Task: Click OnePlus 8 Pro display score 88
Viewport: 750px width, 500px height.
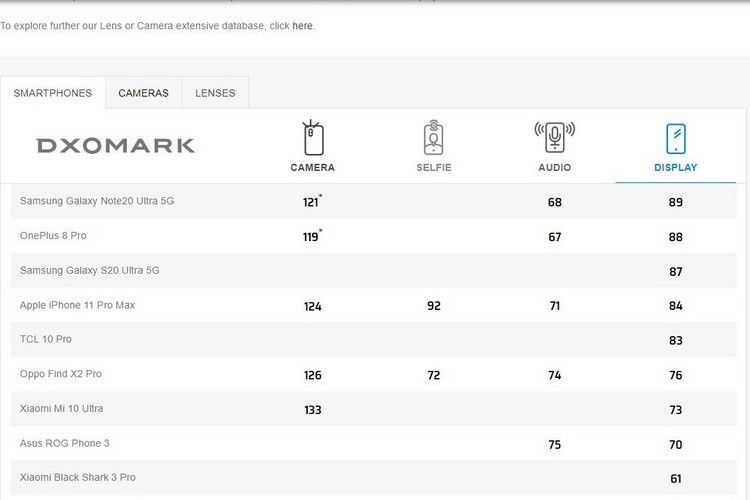Action: tap(676, 237)
